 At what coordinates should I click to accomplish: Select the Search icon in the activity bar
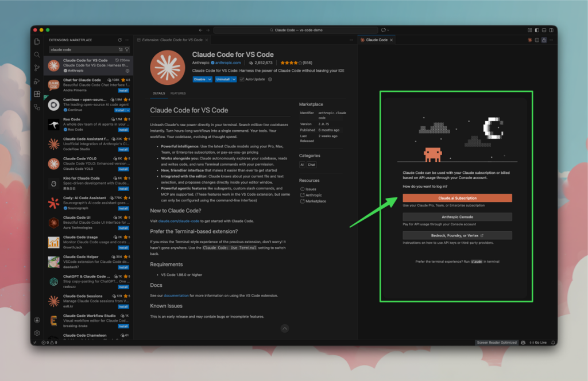coord(38,56)
